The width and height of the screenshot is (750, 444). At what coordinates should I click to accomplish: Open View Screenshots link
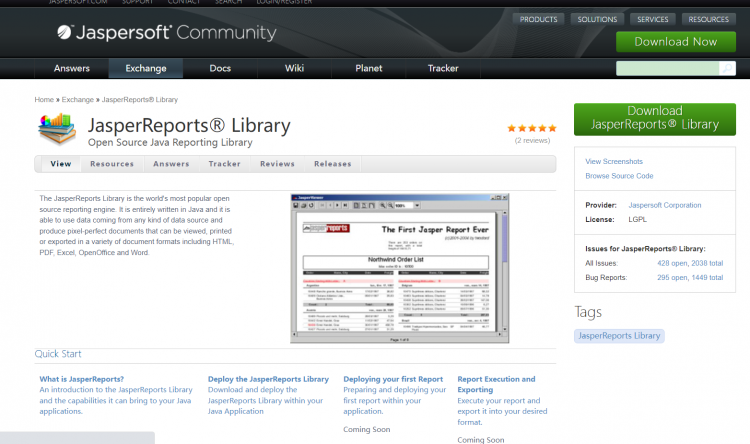tap(614, 162)
